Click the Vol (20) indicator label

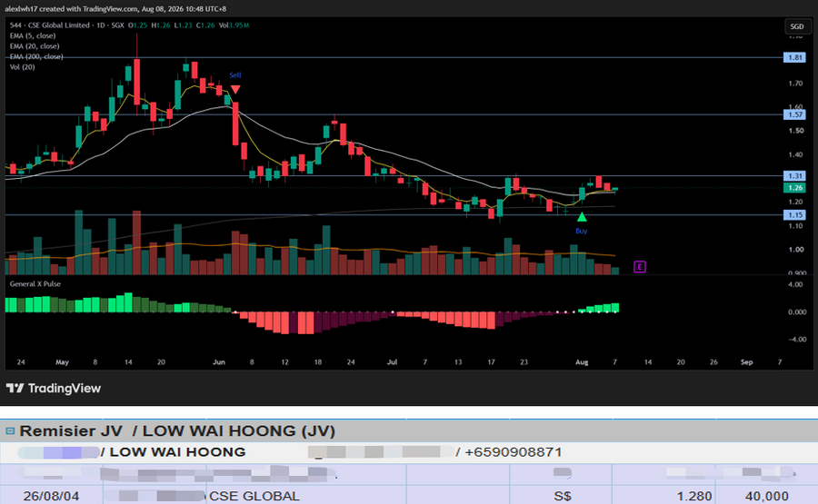[23, 66]
